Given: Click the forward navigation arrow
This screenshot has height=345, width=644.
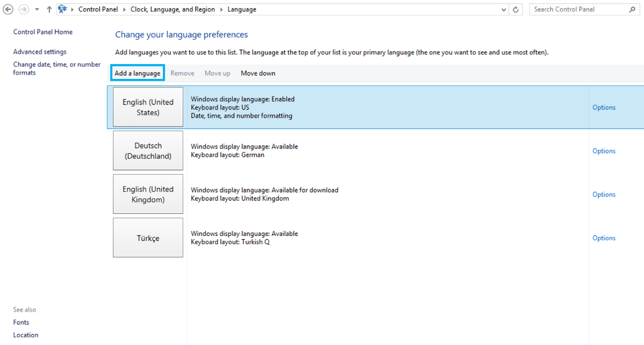Looking at the screenshot, I should [23, 9].
